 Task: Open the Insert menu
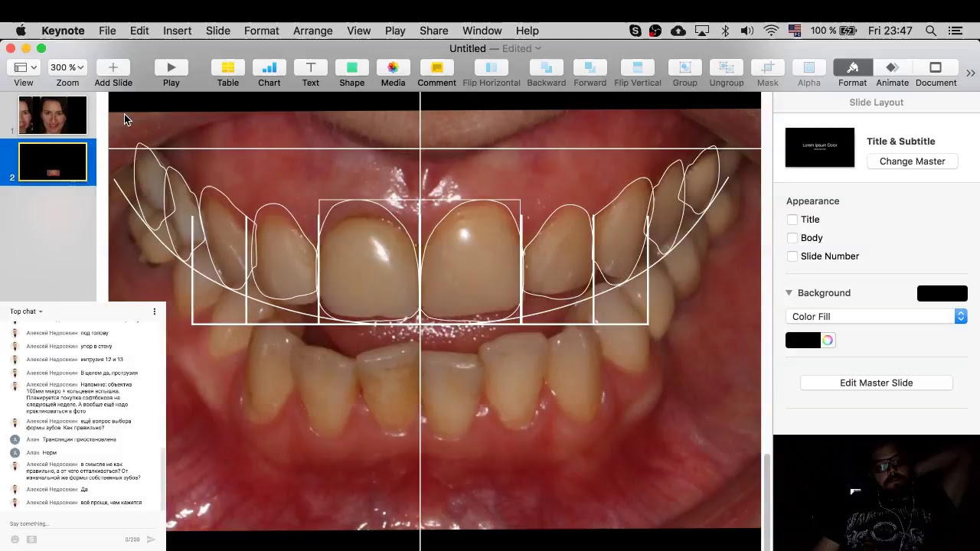(x=177, y=31)
